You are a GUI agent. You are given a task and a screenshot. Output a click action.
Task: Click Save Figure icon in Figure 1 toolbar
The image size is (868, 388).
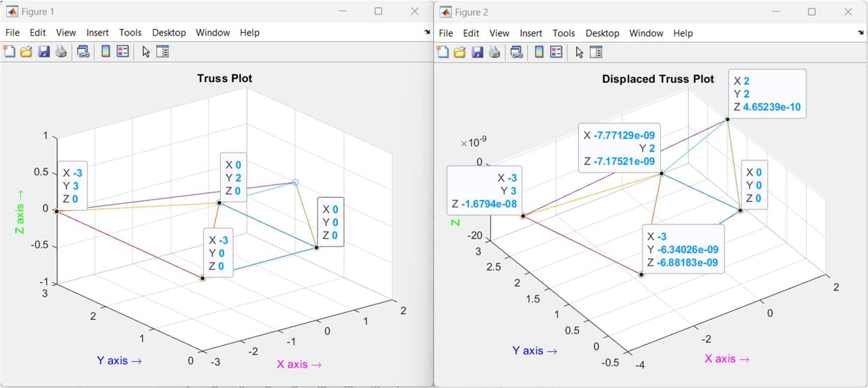(x=43, y=51)
